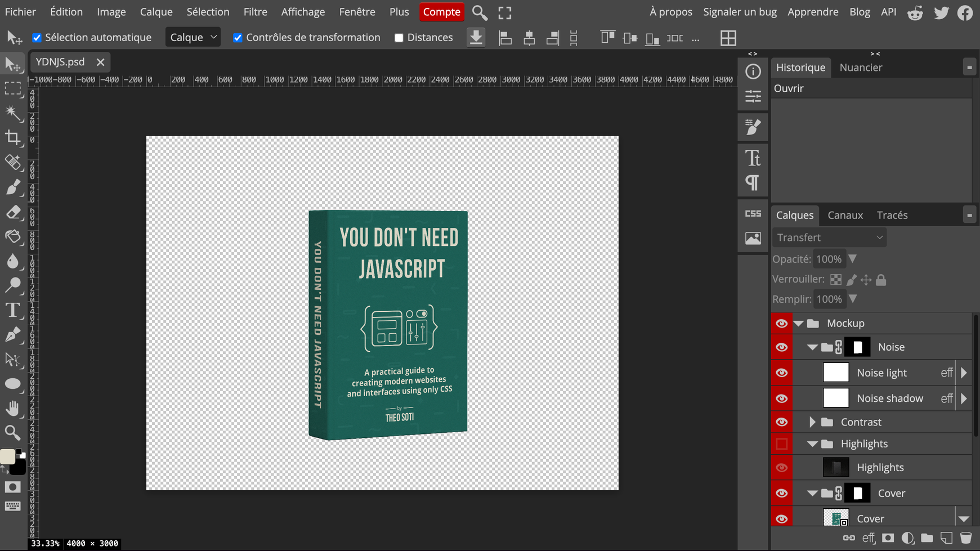The height and width of the screenshot is (551, 980).
Task: Select the Zoom tool in left toolbar
Action: coord(13,432)
